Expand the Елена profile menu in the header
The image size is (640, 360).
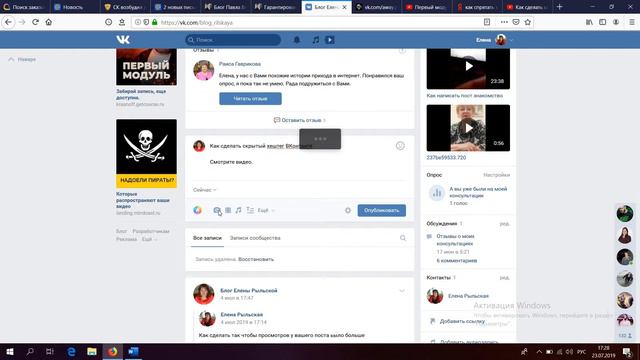click(494, 40)
